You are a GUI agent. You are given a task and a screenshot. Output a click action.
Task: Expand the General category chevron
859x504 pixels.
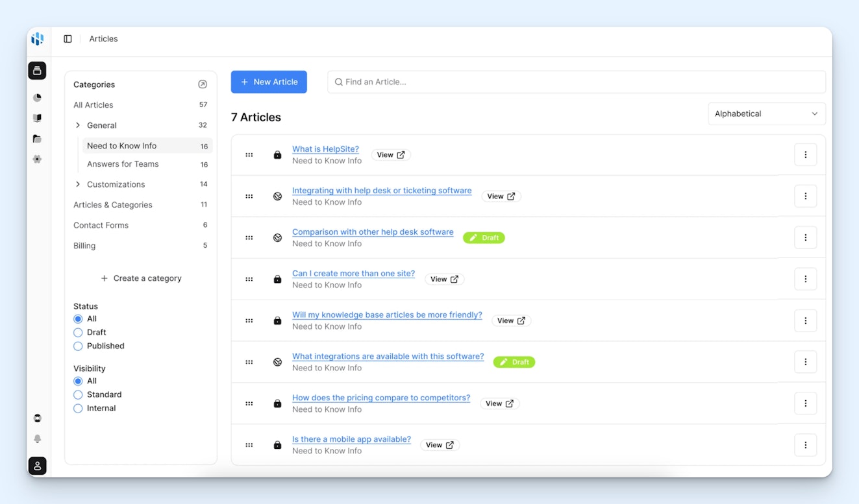click(x=78, y=125)
